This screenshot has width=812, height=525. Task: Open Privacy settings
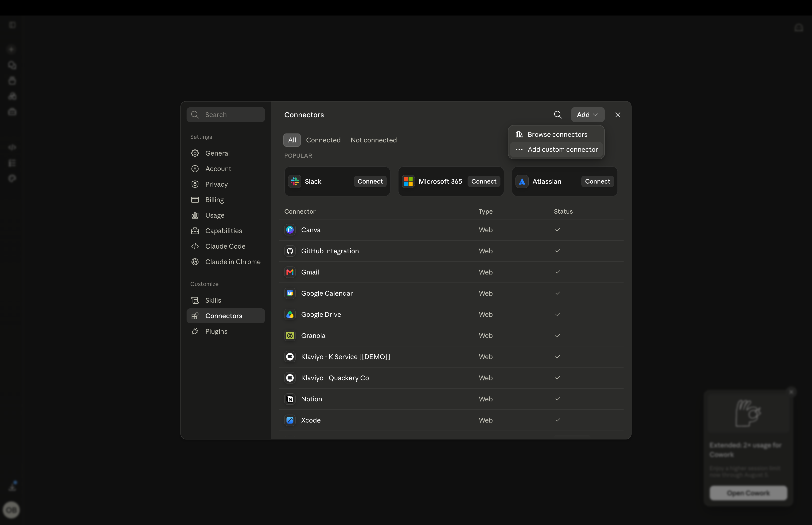pyautogui.click(x=226, y=184)
